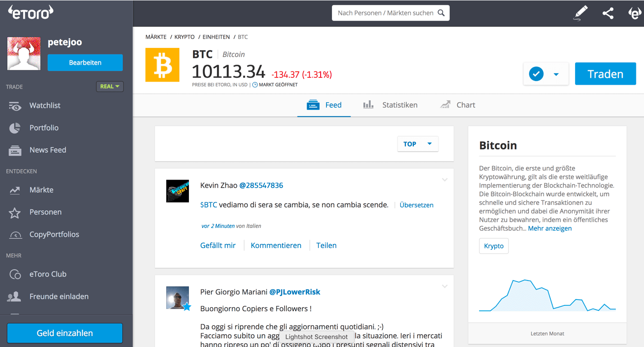Click the search magnifier icon
The height and width of the screenshot is (347, 644).
pos(441,13)
